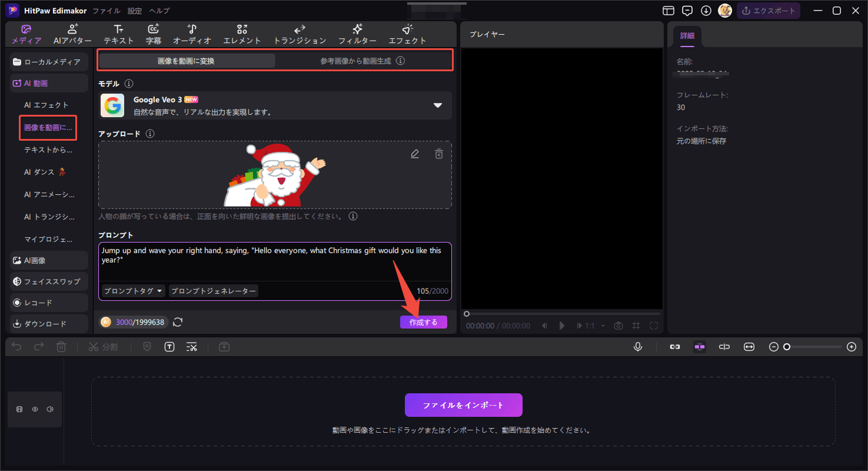
Task: Open the メディア media tab
Action: tap(26, 35)
